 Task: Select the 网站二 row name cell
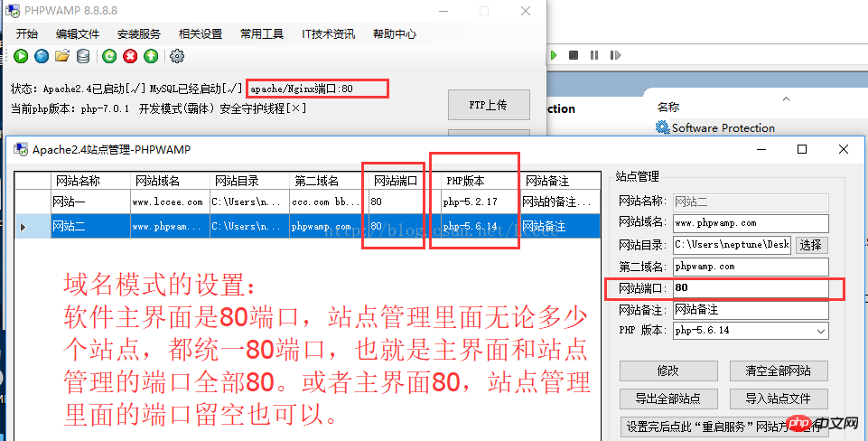coord(91,226)
